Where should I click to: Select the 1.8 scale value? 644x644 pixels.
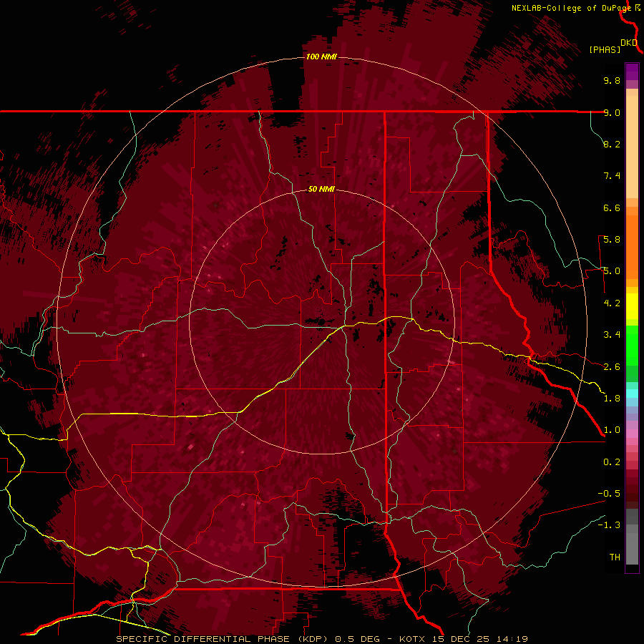[x=612, y=399]
